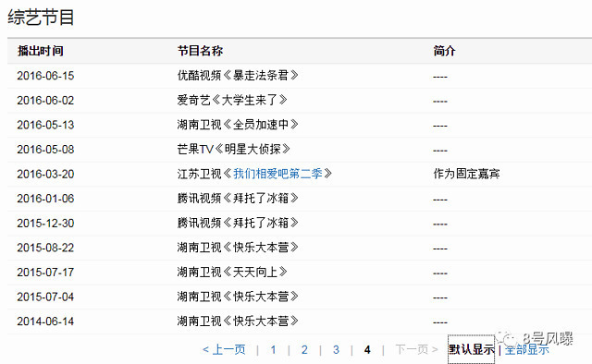Open page 2 of the list
Image resolution: width=592 pixels, height=364 pixels.
(304, 349)
